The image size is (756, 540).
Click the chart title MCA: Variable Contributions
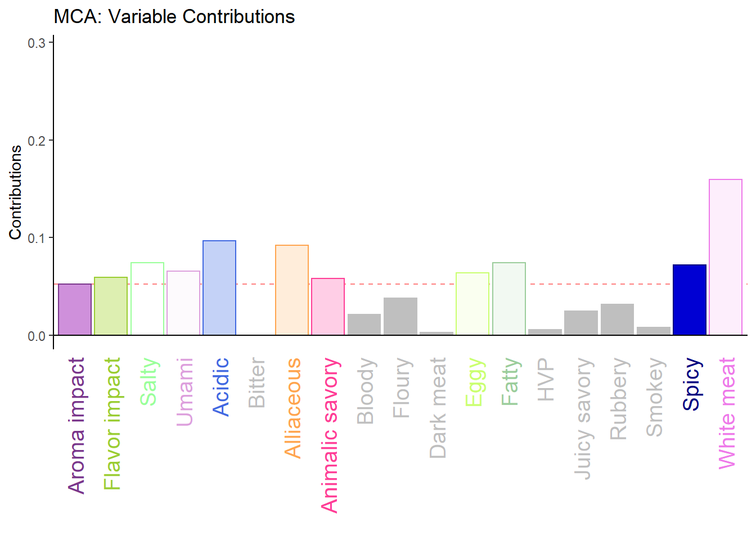pyautogui.click(x=174, y=17)
